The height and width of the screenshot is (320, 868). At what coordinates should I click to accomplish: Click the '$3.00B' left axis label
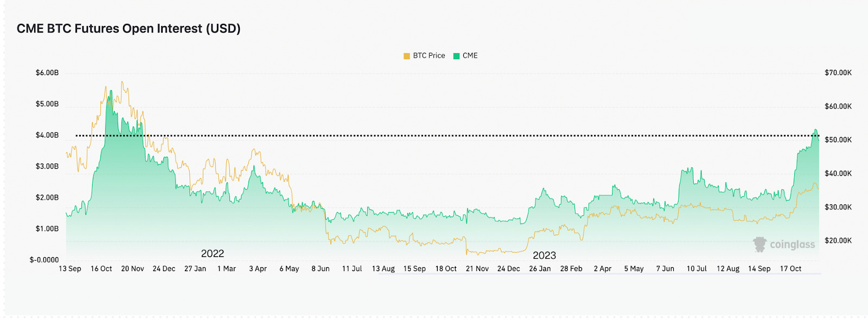click(x=47, y=167)
